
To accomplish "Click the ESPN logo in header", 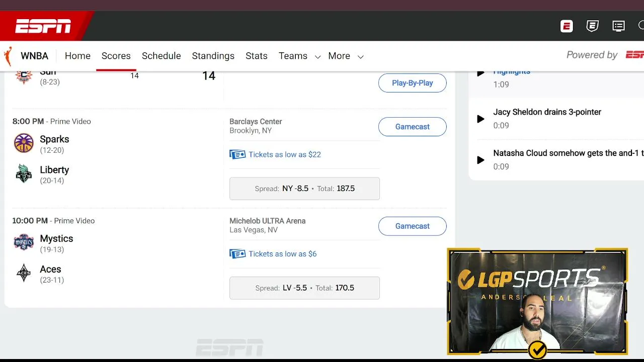I will tap(43, 26).
